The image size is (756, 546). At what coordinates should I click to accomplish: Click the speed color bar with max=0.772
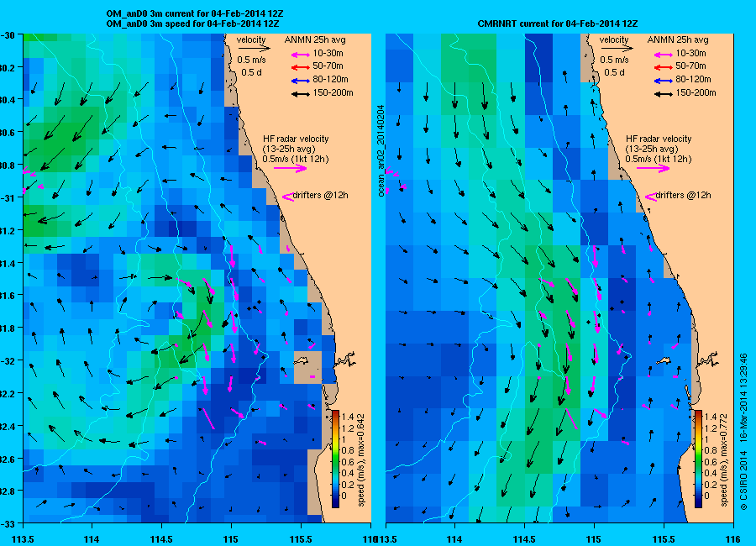click(698, 459)
